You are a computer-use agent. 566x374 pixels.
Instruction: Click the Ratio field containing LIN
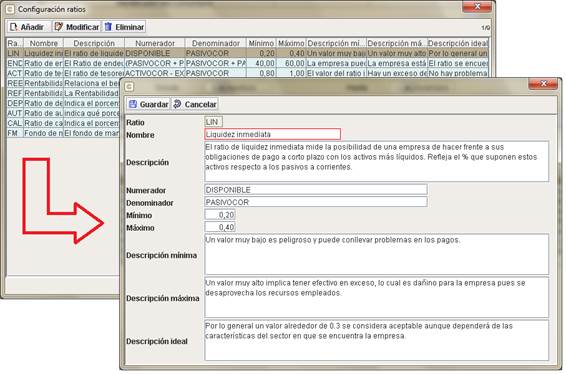[x=213, y=122]
